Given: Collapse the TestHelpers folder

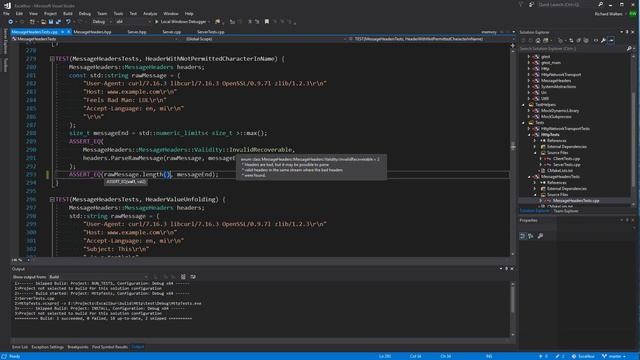Looking at the screenshot, I should (x=524, y=105).
